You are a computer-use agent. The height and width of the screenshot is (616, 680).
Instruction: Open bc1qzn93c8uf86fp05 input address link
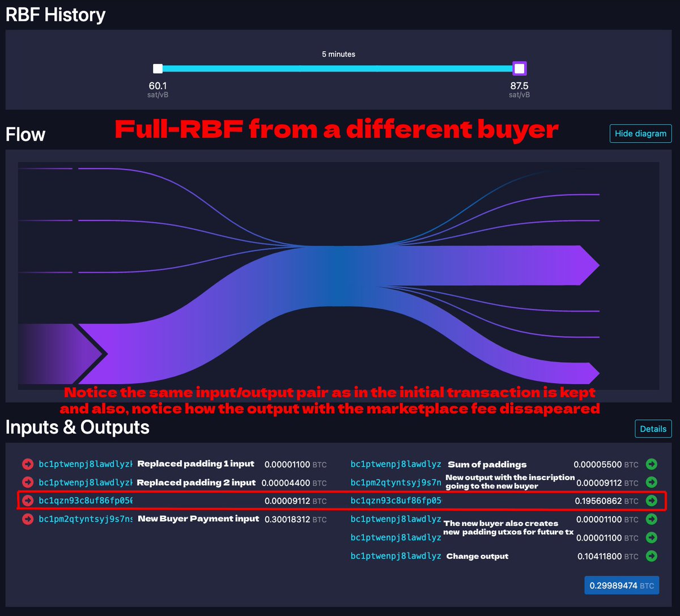click(x=86, y=501)
